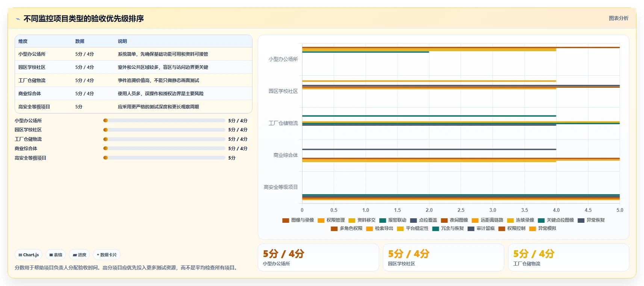The height and width of the screenshot is (286, 644).
Task: Click the 审计留痕 legend color swatch
Action: click(471, 228)
